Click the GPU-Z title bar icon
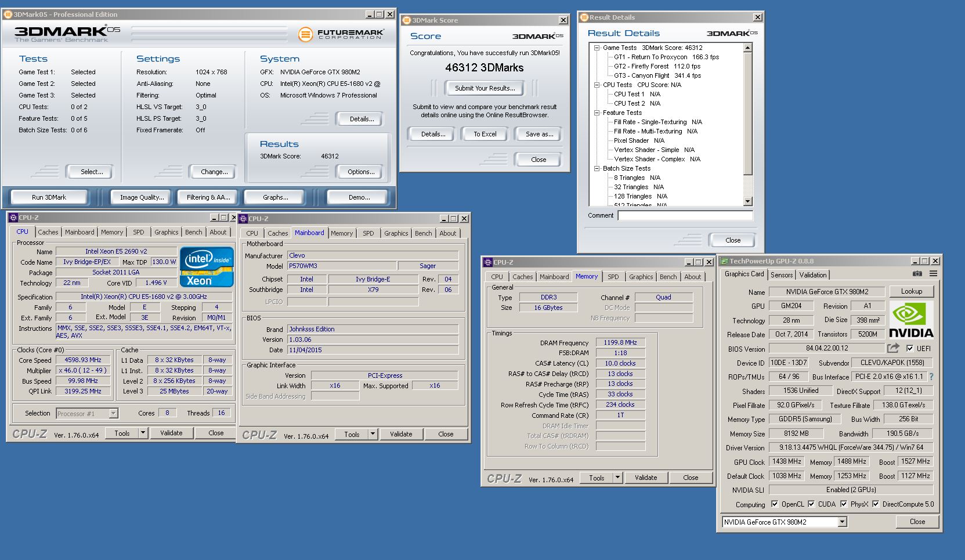Image resolution: width=965 pixels, height=560 pixels. click(724, 261)
